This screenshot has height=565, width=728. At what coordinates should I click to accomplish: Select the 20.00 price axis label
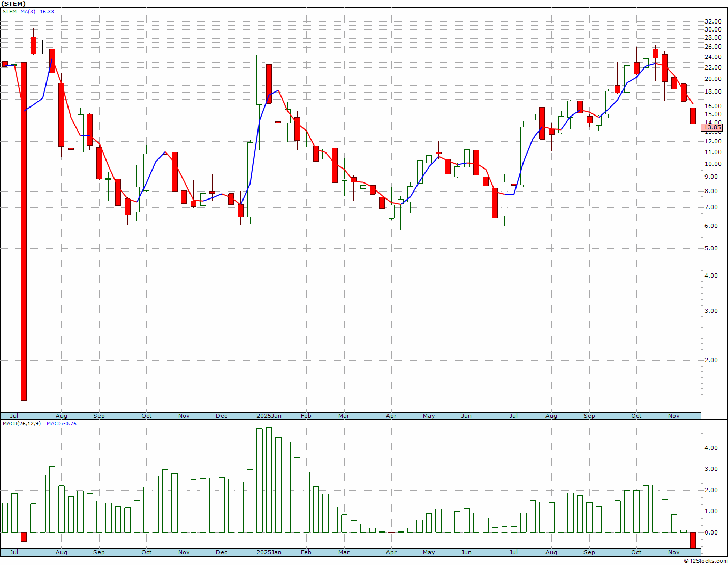712,79
